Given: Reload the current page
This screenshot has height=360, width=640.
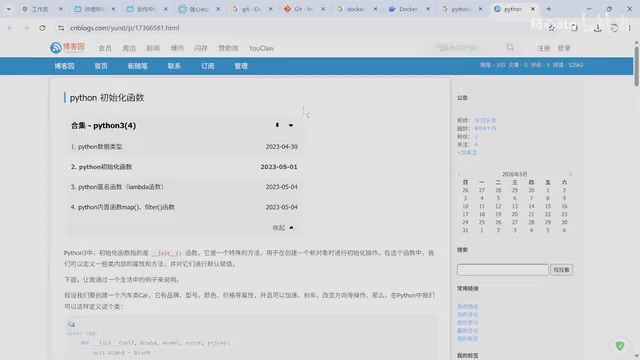Looking at the screenshot, I should [x=42, y=28].
